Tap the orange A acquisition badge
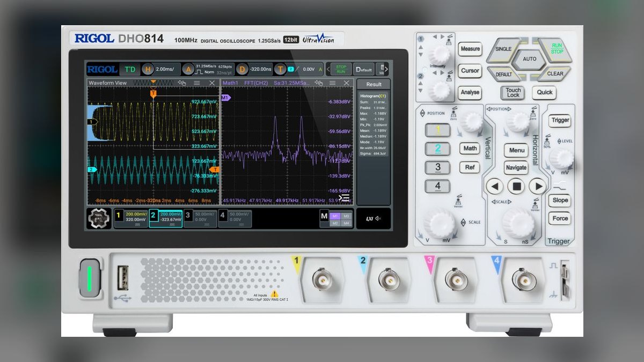The height and width of the screenshot is (362, 644). (x=188, y=69)
